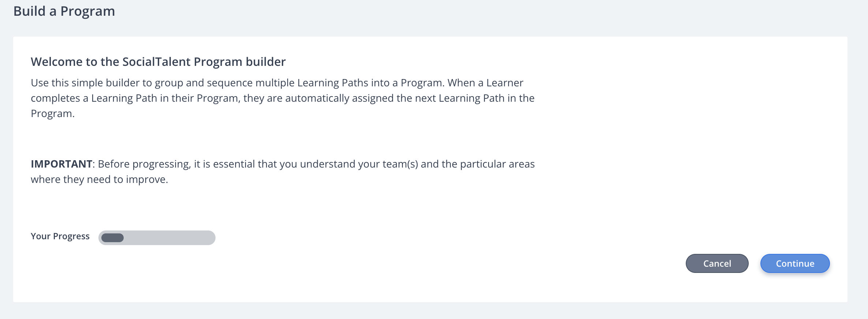The height and width of the screenshot is (319, 868).
Task: Click the Build a Program page title
Action: (64, 11)
